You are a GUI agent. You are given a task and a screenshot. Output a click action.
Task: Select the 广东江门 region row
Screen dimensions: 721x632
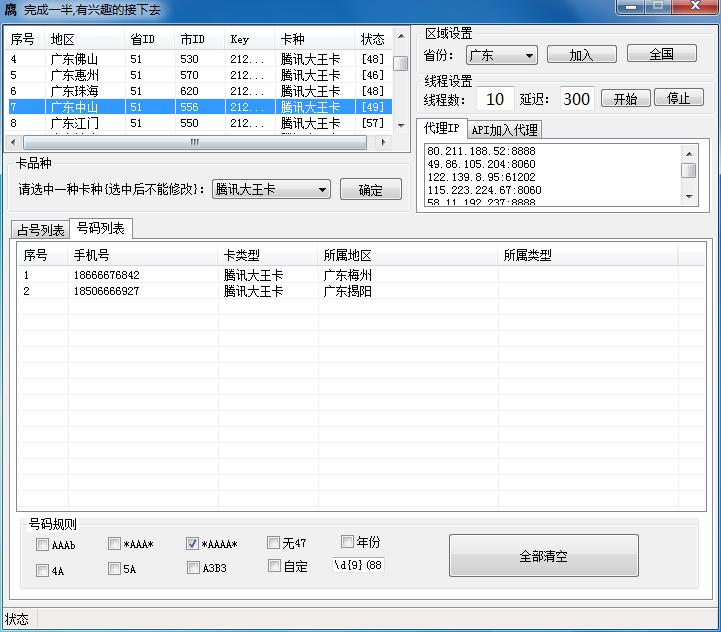200,123
